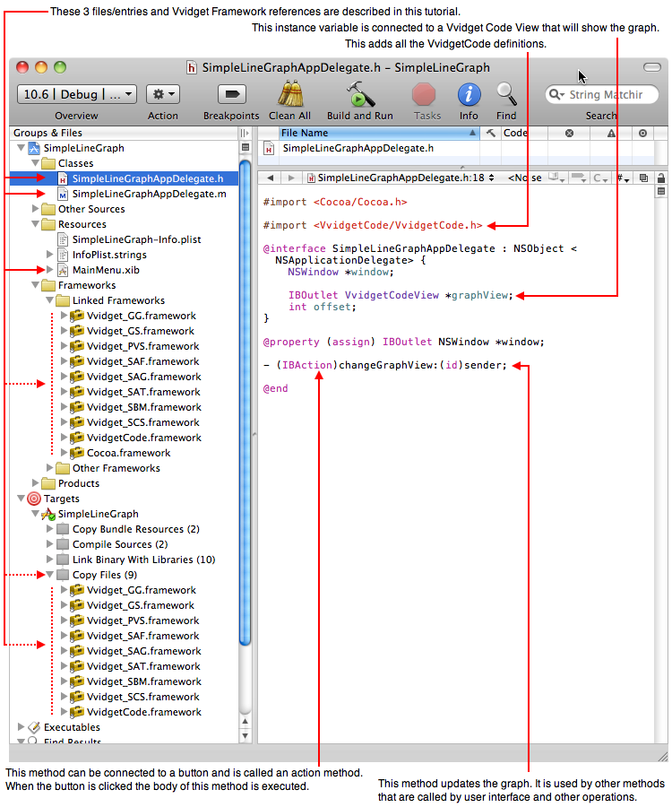The width and height of the screenshot is (672, 807).
Task: Collapse the Classes folder triangle
Action: [36, 163]
